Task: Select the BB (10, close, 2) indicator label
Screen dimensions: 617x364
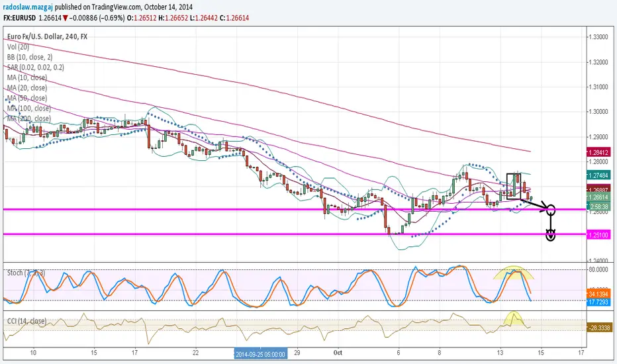Action: (x=30, y=57)
